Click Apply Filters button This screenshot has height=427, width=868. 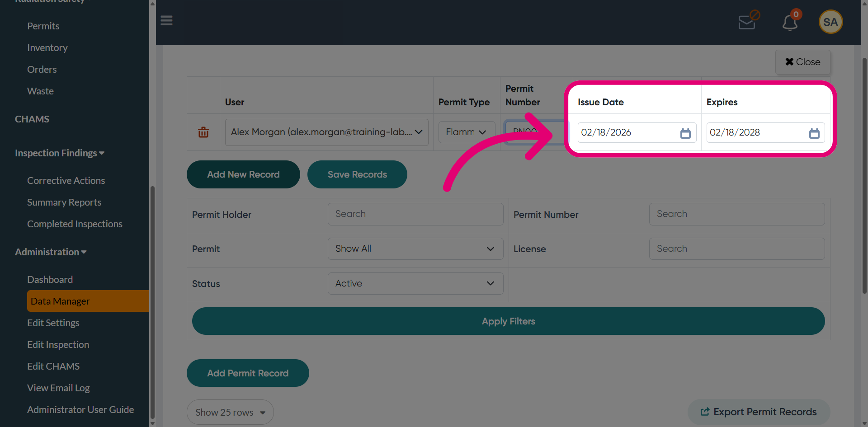(x=508, y=321)
